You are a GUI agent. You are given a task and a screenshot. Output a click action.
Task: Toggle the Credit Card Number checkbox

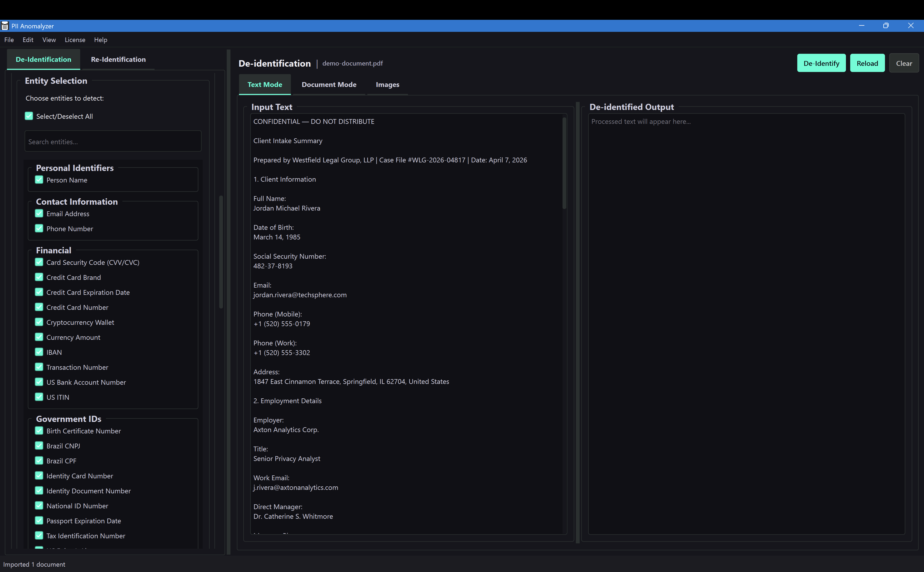[39, 307]
